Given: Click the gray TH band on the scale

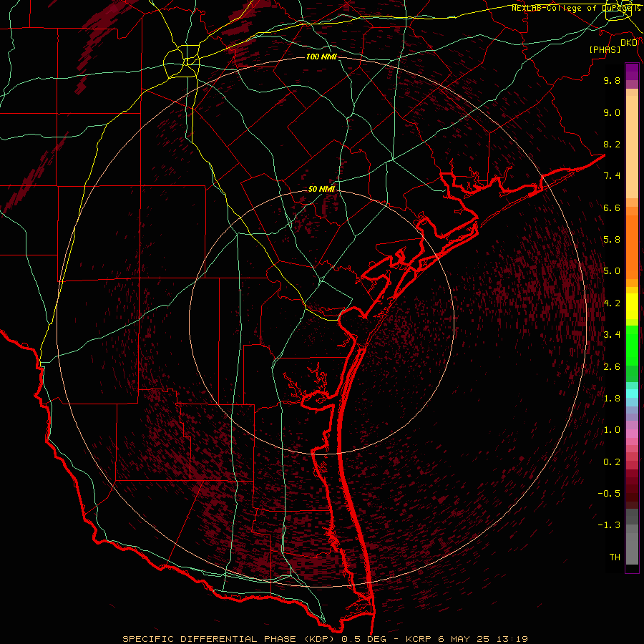Looking at the screenshot, I should click(632, 548).
